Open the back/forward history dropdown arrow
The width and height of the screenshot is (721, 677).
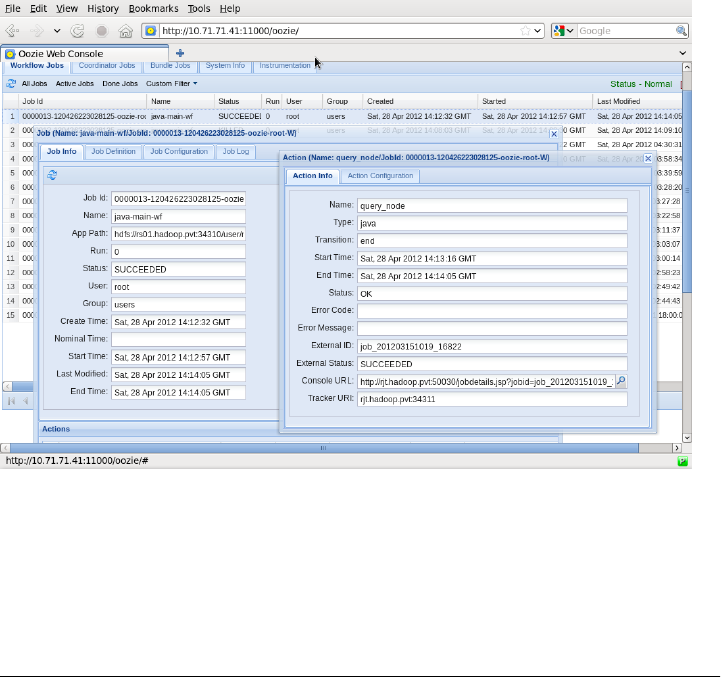57,31
